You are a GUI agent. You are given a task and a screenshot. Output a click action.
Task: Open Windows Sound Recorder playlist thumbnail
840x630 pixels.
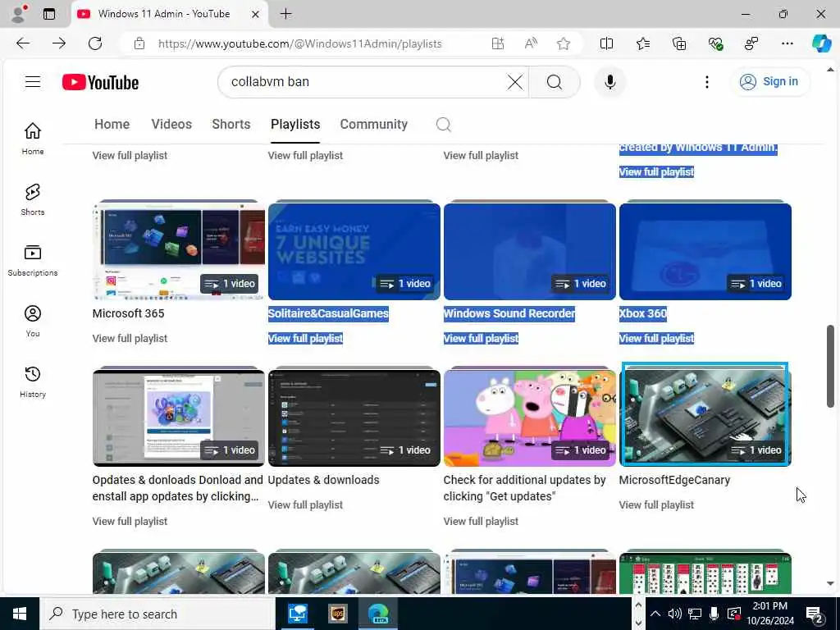[530, 251]
